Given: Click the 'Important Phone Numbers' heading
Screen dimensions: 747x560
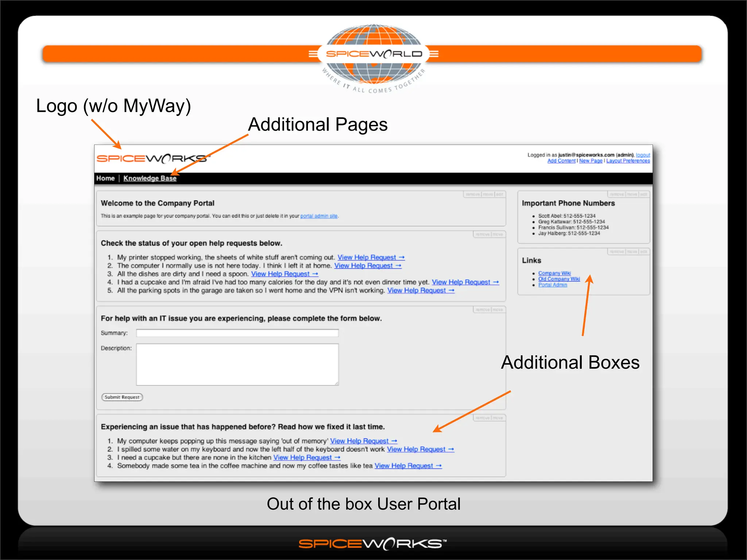Looking at the screenshot, I should coord(568,203).
